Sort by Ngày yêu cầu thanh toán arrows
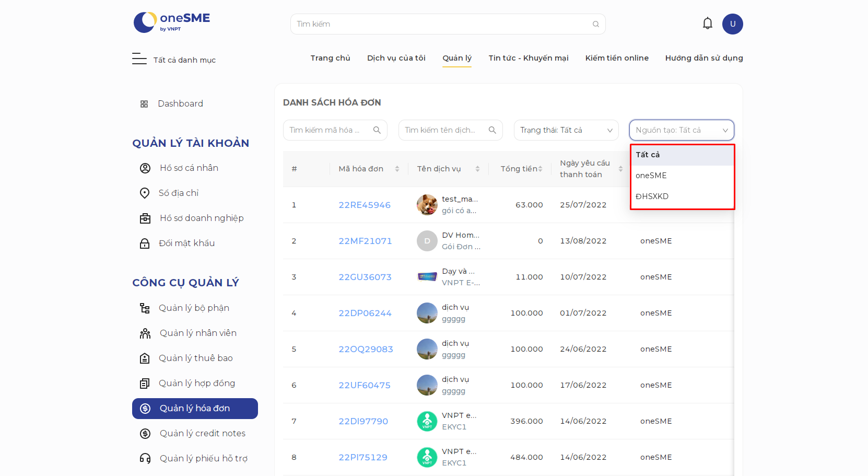This screenshot has height=476, width=868. pos(620,169)
